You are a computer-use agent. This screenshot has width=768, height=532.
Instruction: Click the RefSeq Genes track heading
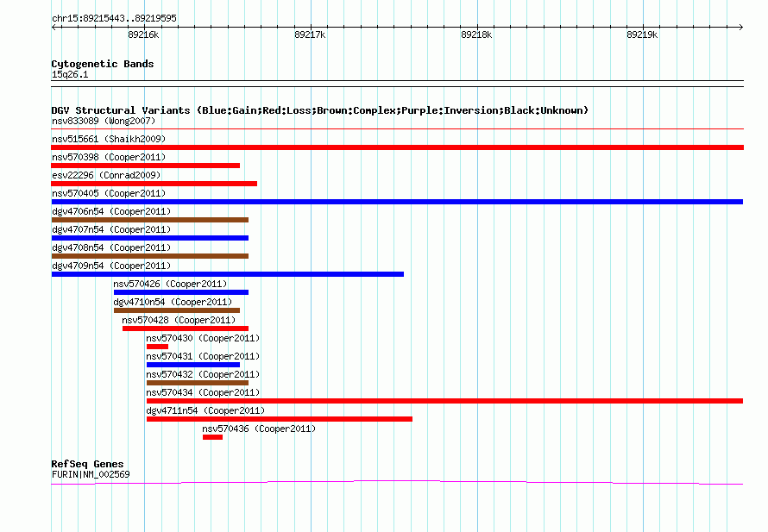click(87, 464)
